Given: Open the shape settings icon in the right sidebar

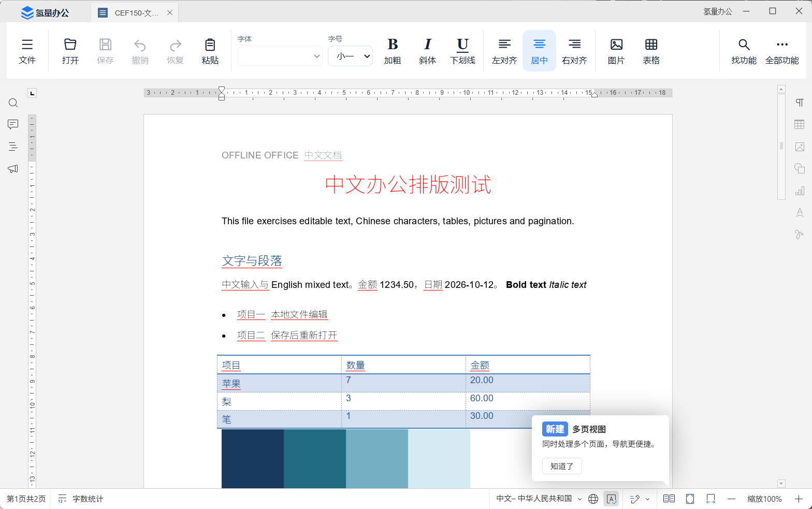Looking at the screenshot, I should tap(800, 168).
